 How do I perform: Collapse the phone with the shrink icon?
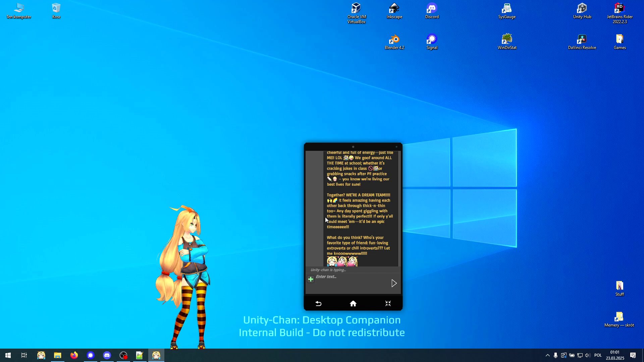(388, 304)
